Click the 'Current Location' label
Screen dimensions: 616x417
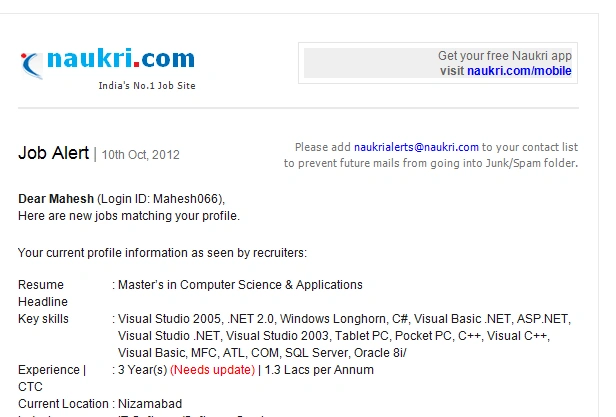63,404
